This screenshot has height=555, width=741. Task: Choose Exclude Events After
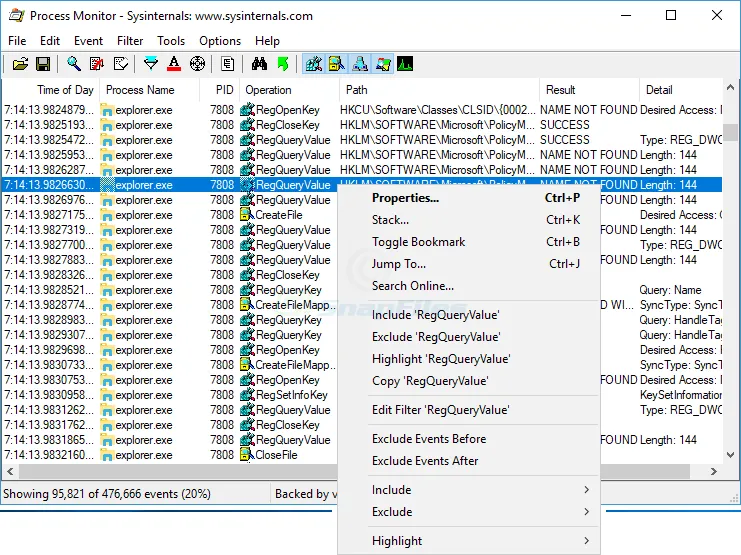click(469, 461)
